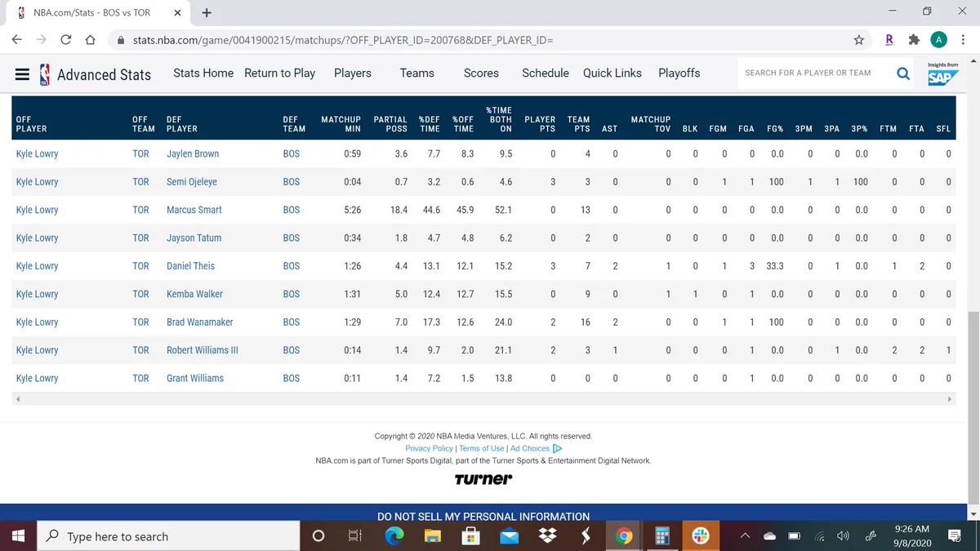Sort table by DEF PLAYER column
The height and width of the screenshot is (551, 980).
[x=182, y=124]
